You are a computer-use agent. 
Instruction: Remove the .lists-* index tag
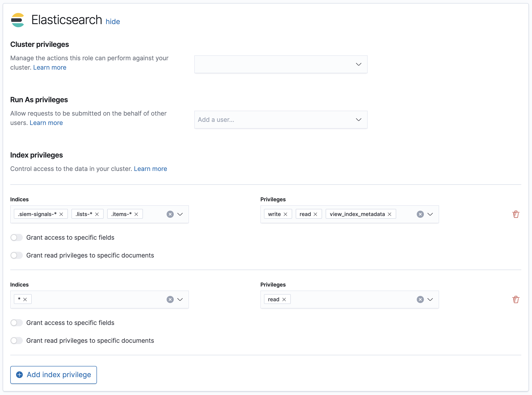(97, 214)
